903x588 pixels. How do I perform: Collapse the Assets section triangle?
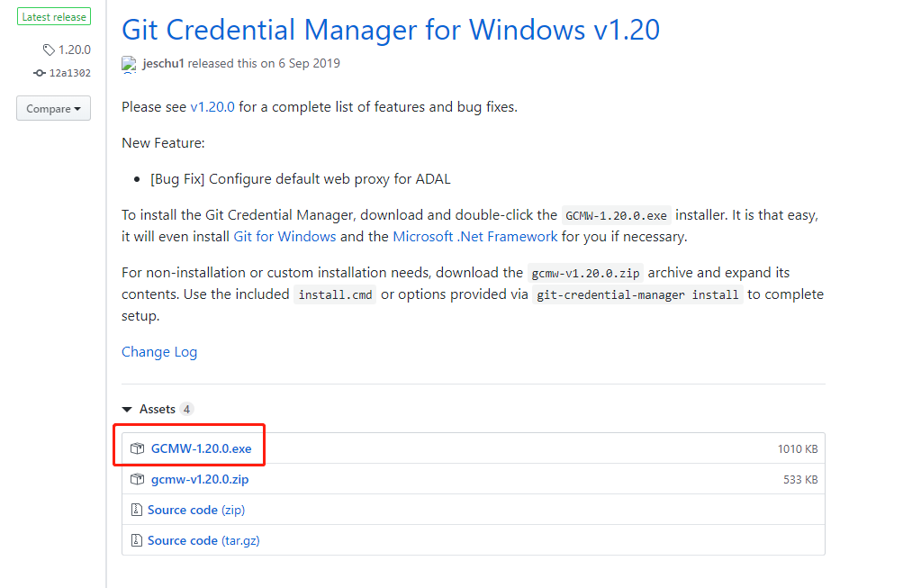[x=127, y=410]
